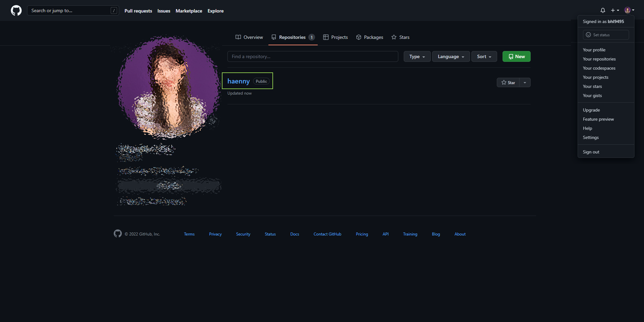This screenshot has width=644, height=322.
Task: Click the repositories count badge 1
Action: click(x=311, y=37)
